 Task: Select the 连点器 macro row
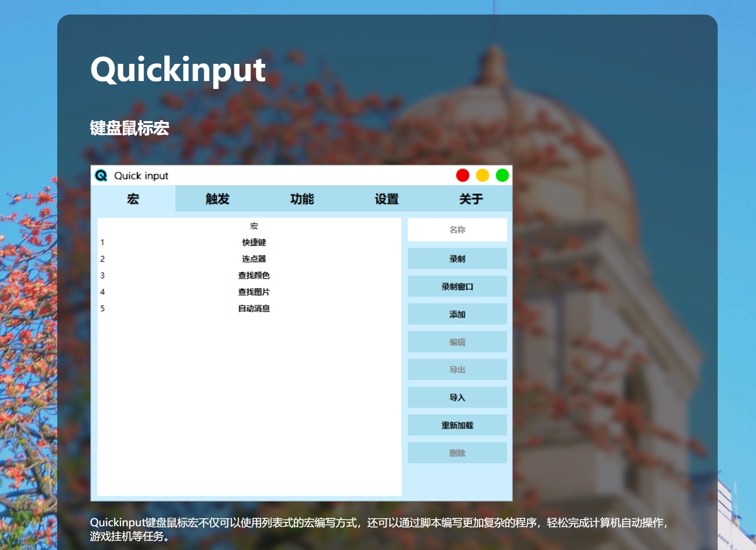pyautogui.click(x=249, y=258)
